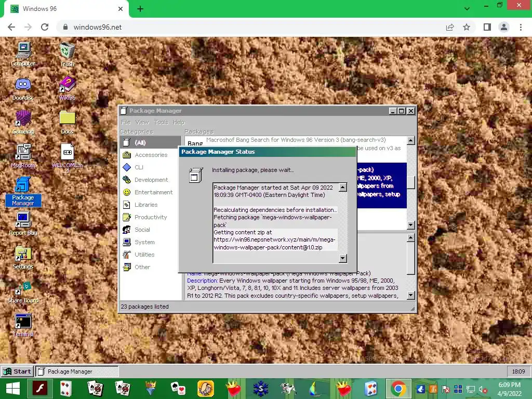Open the Chrome three-dot menu
Viewport: 532px width, 399px height.
click(x=521, y=27)
